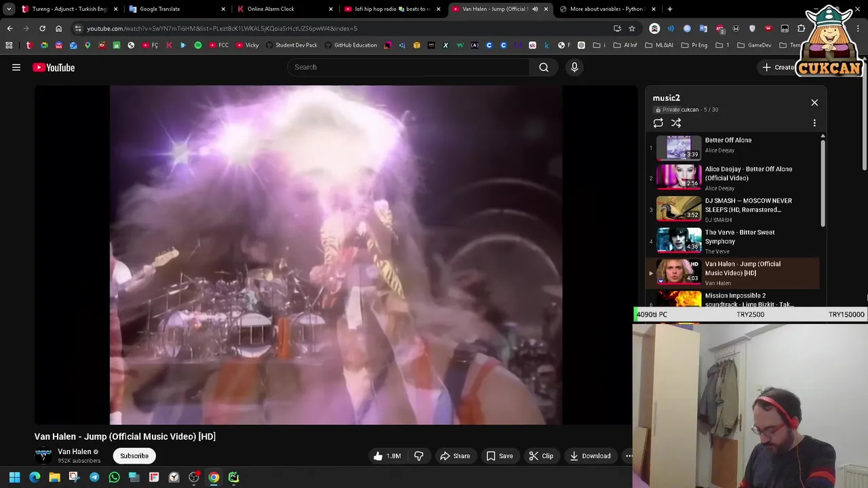This screenshot has height=488, width=868.
Task: Open PyCharm from the taskbar
Action: click(x=233, y=477)
